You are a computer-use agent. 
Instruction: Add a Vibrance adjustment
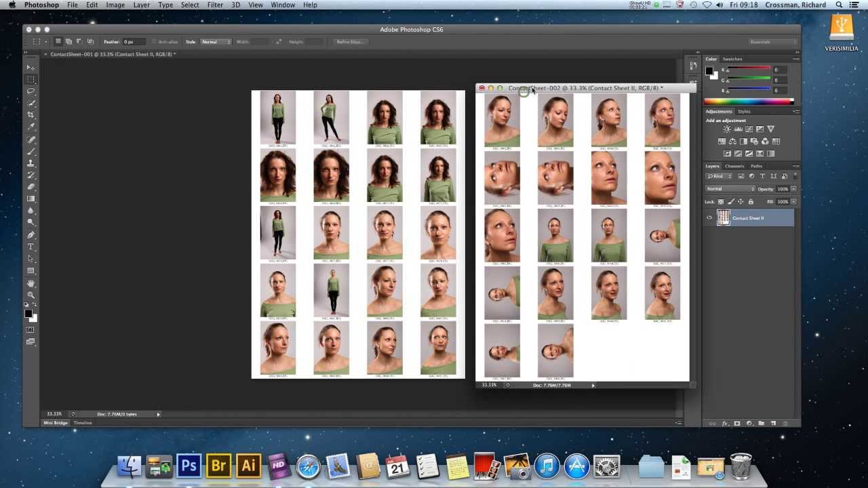point(771,129)
